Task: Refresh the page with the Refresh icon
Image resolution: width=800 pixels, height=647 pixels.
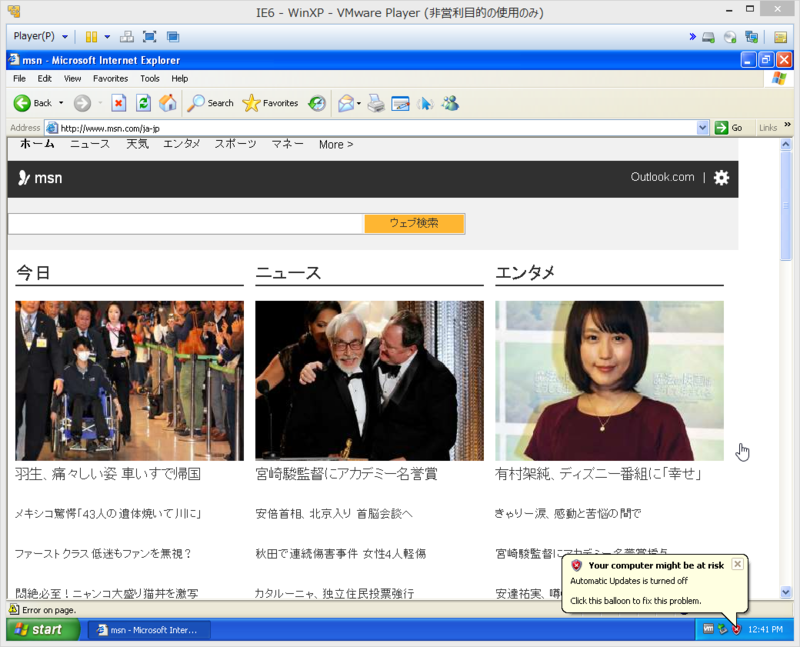Action: tap(143, 103)
